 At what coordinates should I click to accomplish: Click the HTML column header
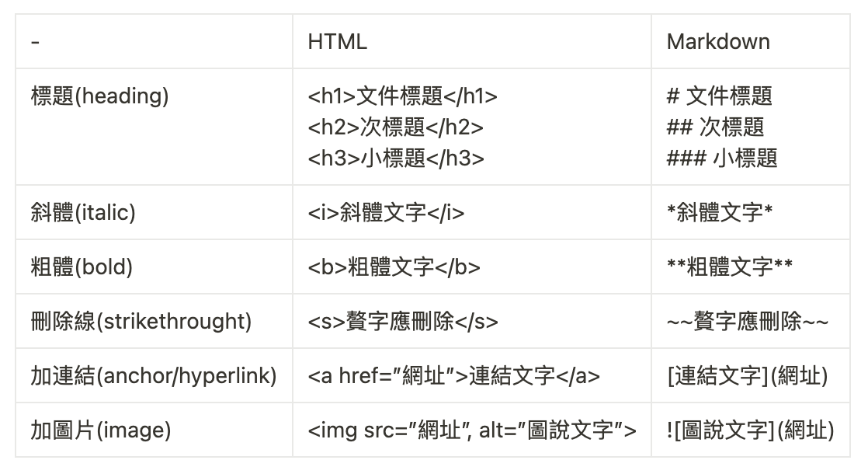(337, 42)
